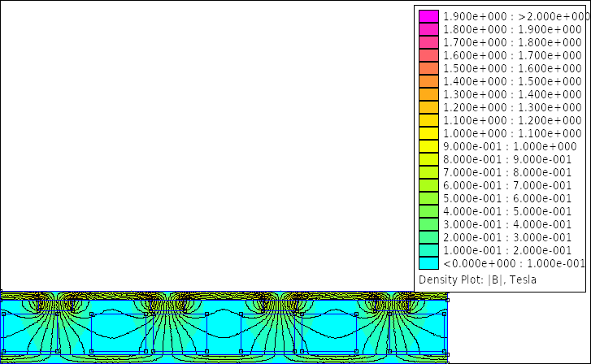591x364 pixels.
Task: Click the 1.300e+000 : 1.400e+000 legend swatch
Action: click(428, 94)
